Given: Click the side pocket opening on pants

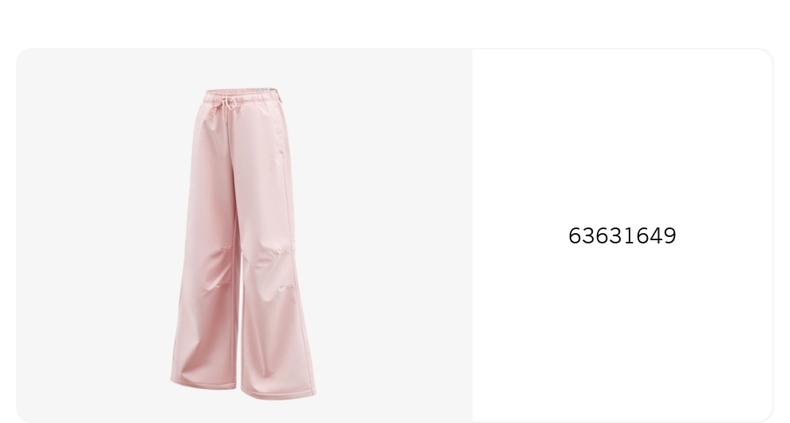Looking at the screenshot, I should click(280, 131).
